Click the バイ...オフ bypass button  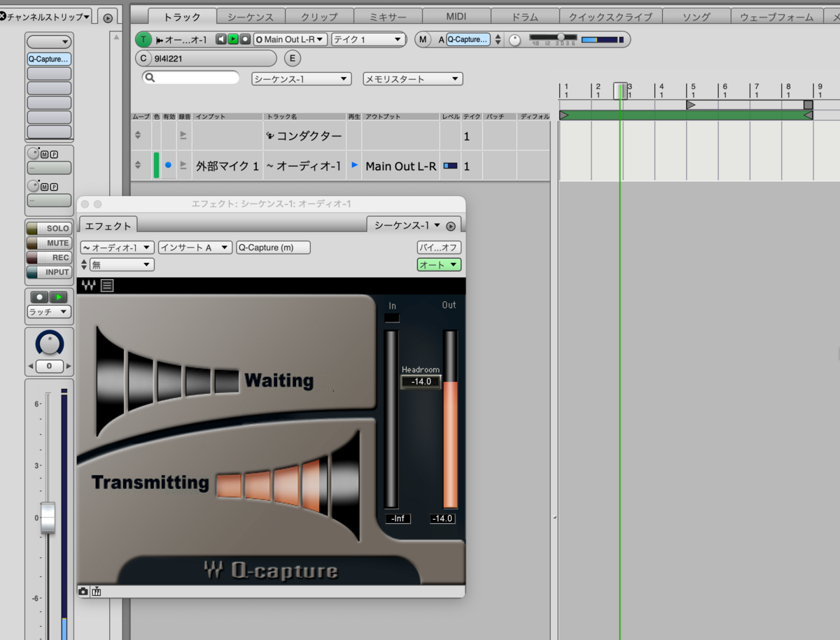tap(439, 248)
